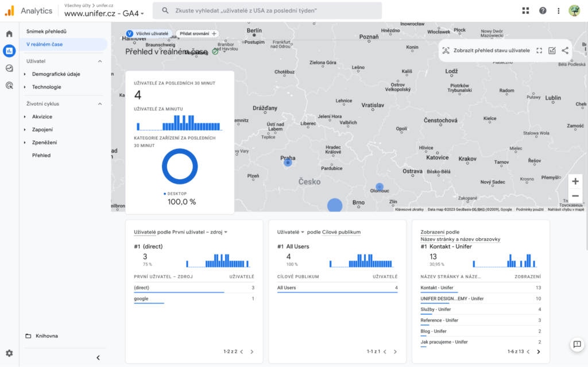Screen dimensions: 588x367
Task: Open Podmínky použití map link
Action: 529,210
